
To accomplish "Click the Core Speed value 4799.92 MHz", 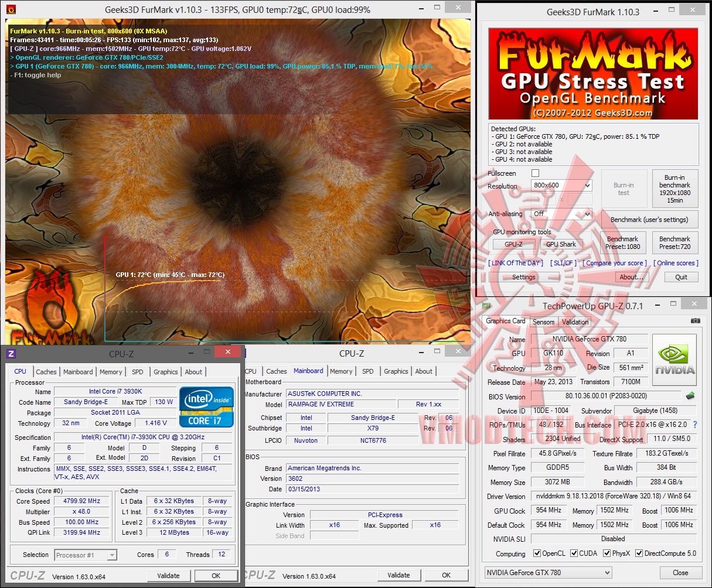I will [82, 501].
